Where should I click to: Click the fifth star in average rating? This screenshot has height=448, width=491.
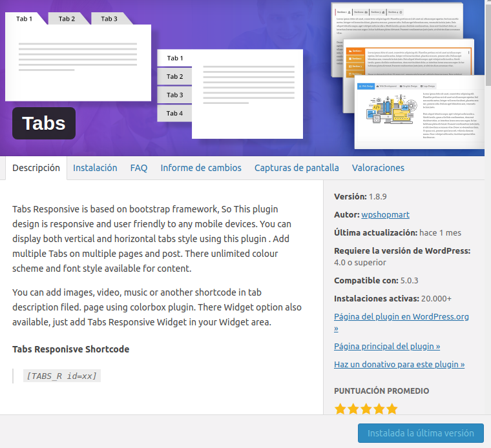coord(392,409)
